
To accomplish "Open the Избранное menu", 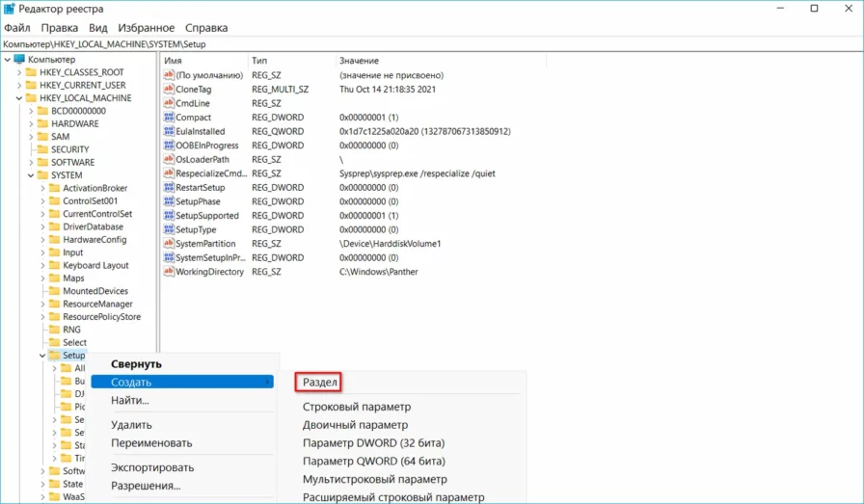I will [148, 28].
